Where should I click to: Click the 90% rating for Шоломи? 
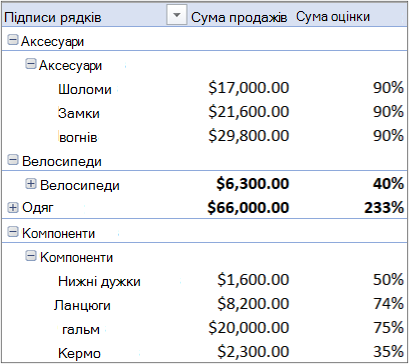(388, 88)
